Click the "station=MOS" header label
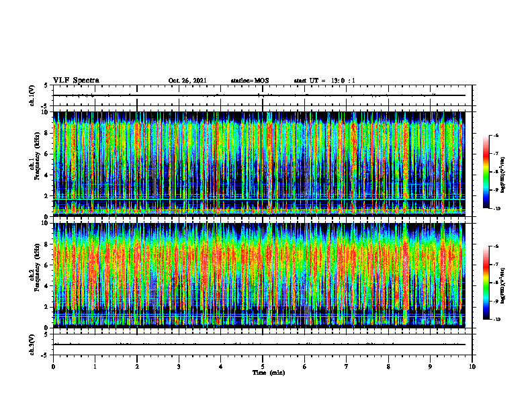Viewport: 532px width, 411px height. coord(250,81)
